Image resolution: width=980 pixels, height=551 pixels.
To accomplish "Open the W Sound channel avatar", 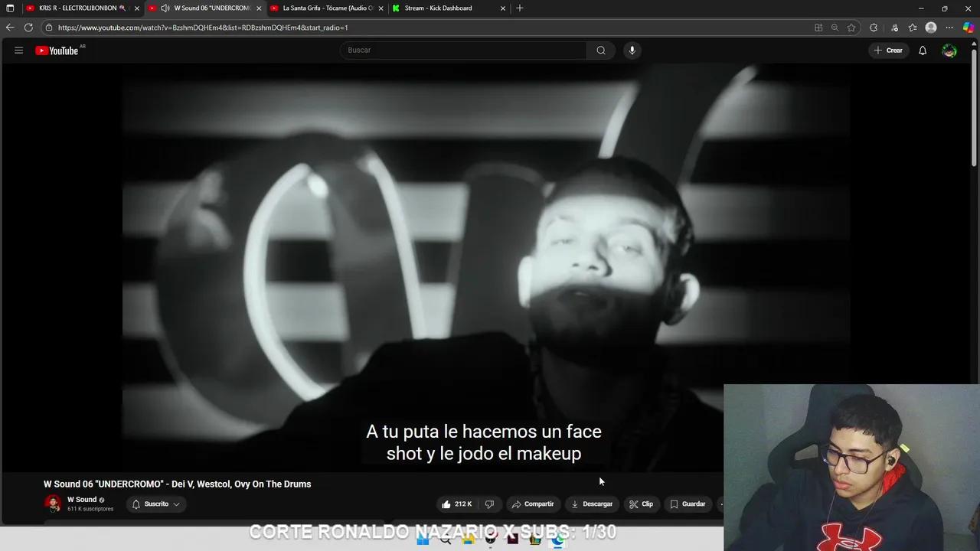I will [x=53, y=504].
